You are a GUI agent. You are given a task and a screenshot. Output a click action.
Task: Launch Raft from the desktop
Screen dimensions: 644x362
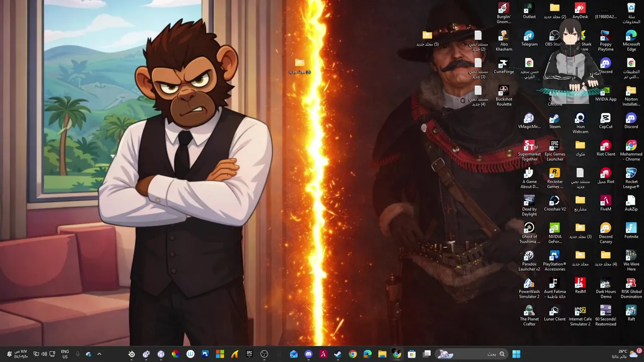631,314
